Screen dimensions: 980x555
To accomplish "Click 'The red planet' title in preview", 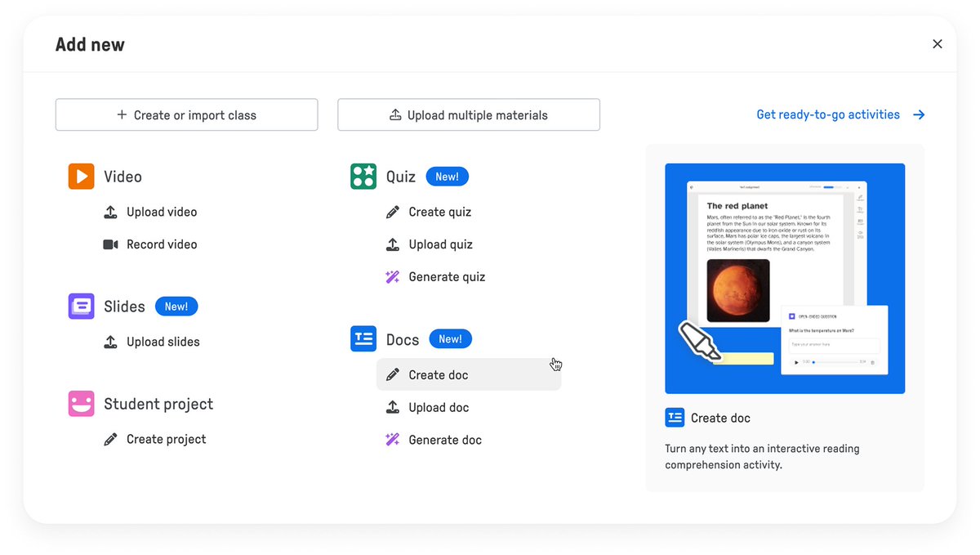I will tap(737, 206).
